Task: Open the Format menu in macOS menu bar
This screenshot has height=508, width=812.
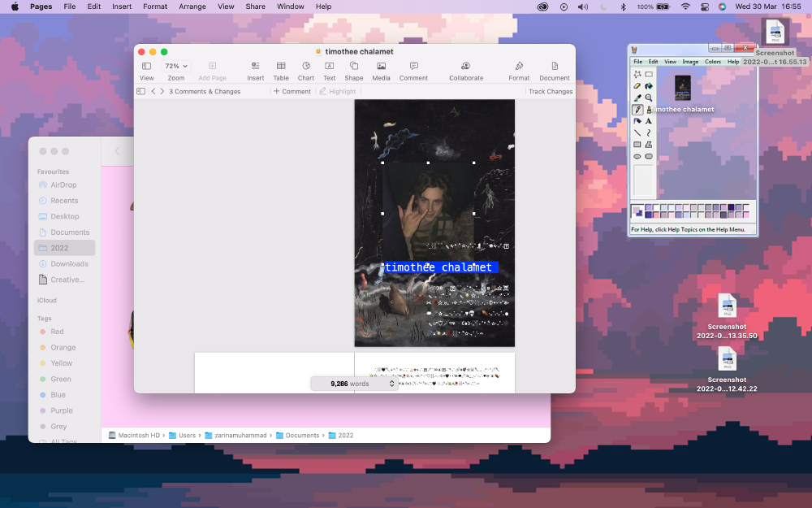Action: pyautogui.click(x=155, y=7)
